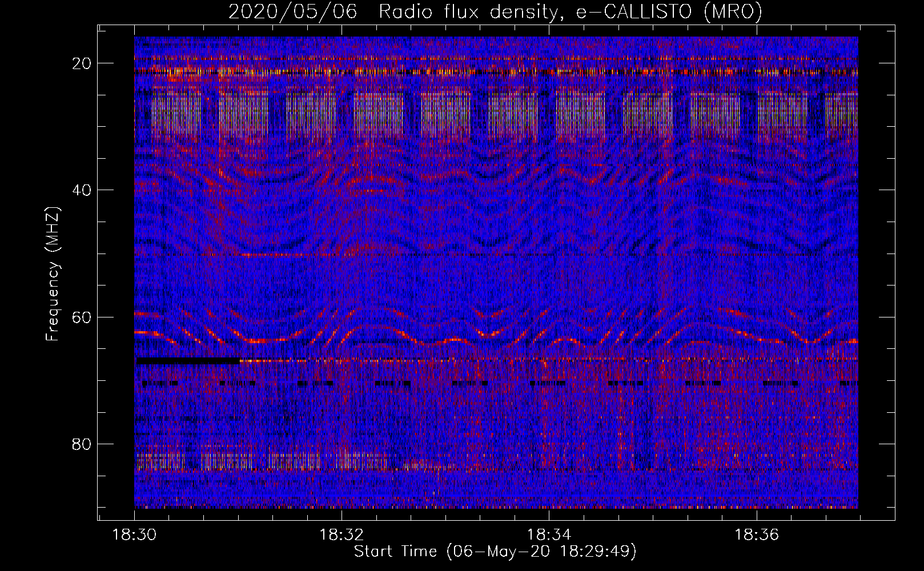Click the 18:34 time tick label

(549, 535)
